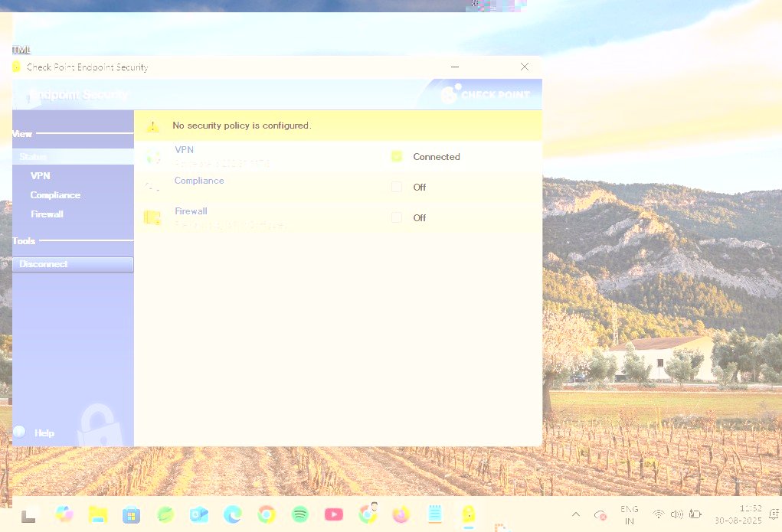Click the Firewall Off status box
This screenshot has width=782, height=532.
click(397, 217)
